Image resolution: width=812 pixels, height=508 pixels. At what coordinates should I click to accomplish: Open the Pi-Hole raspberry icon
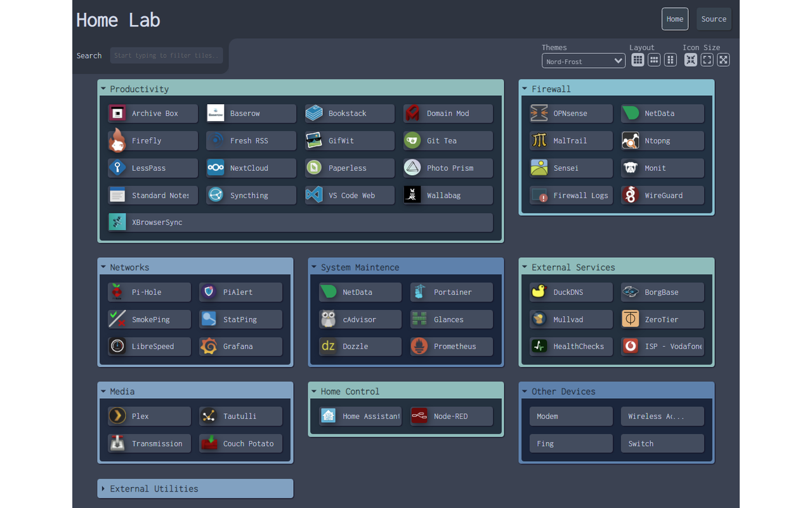point(117,292)
